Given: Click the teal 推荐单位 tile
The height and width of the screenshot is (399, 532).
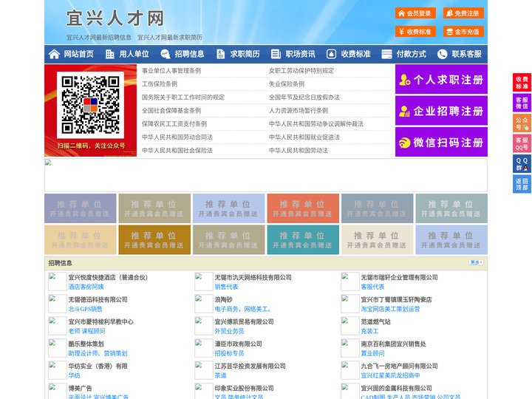Looking at the screenshot, I should pyautogui.click(x=303, y=239).
